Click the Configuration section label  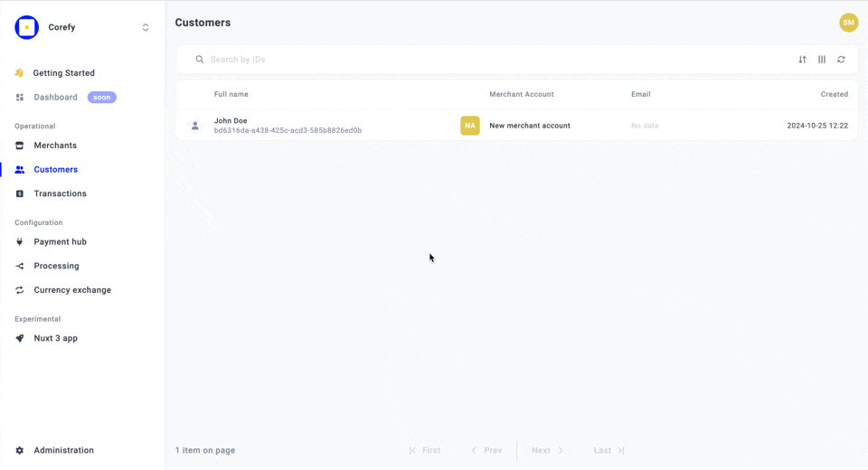pos(39,222)
